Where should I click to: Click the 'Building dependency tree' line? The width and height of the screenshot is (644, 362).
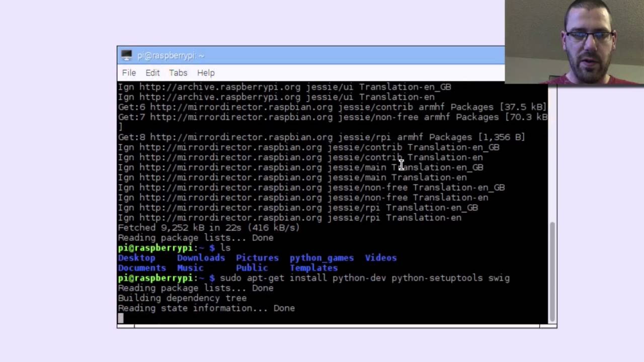coord(182,298)
